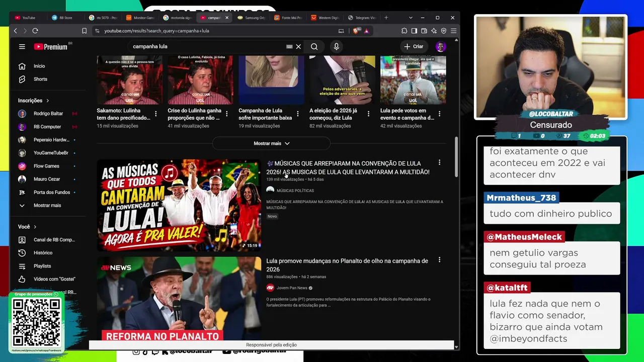Open options for Campanha de Lula short
Screen dimensions: 644x362
pos(298,114)
